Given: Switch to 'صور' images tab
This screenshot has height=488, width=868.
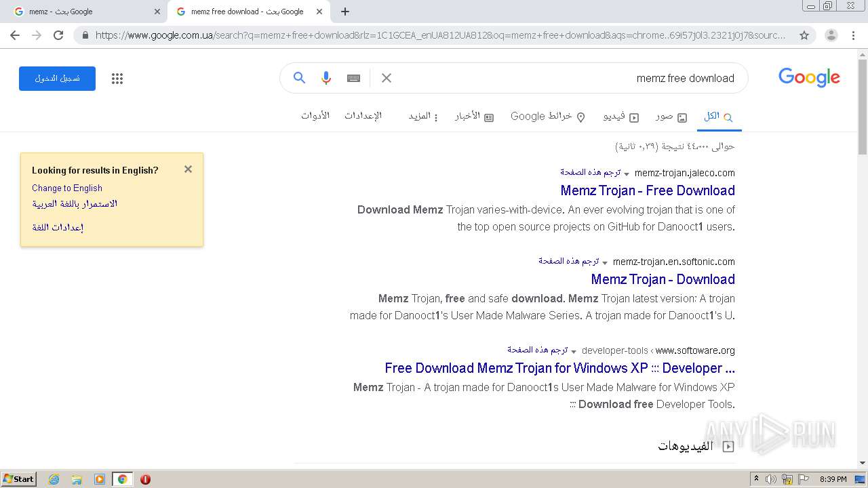Looking at the screenshot, I should click(671, 117).
